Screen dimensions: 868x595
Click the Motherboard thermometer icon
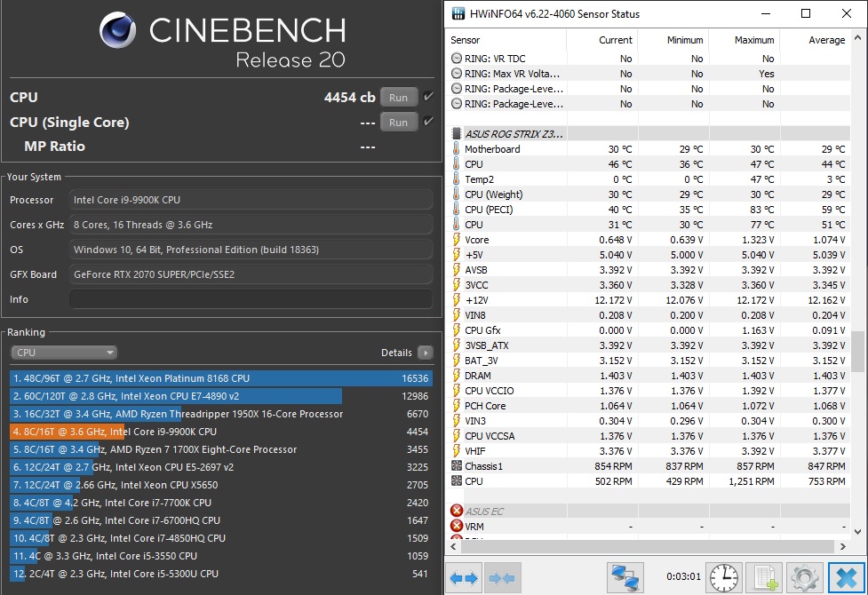tap(457, 149)
